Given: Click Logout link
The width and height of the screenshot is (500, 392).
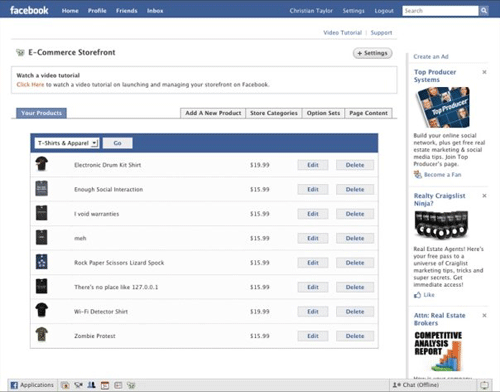Looking at the screenshot, I should [384, 11].
